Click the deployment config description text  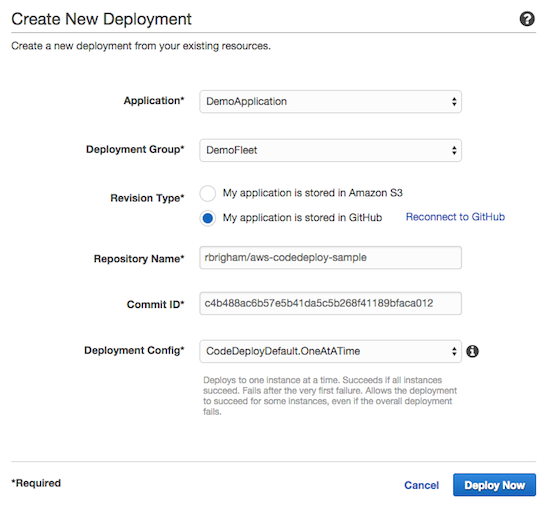click(x=330, y=396)
